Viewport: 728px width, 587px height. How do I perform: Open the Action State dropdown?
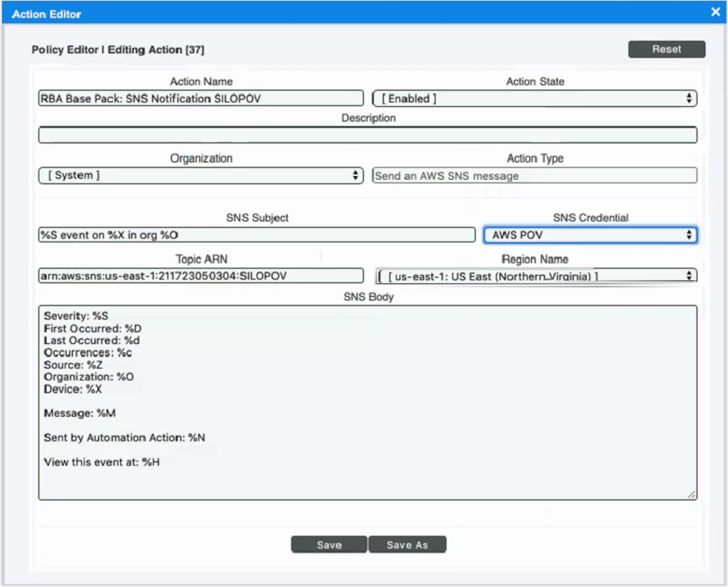pyautogui.click(x=534, y=98)
